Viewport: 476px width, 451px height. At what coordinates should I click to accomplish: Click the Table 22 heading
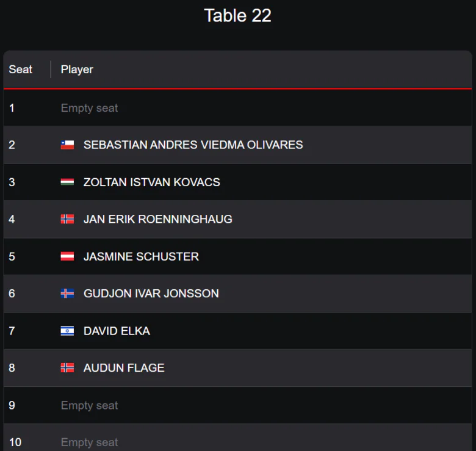pos(237,16)
